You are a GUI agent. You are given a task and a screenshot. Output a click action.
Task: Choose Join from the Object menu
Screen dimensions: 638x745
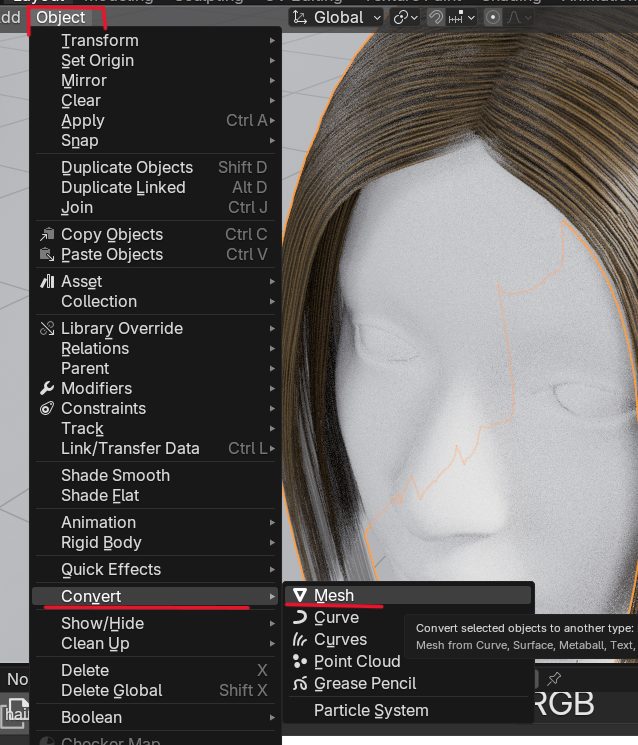pyautogui.click(x=77, y=207)
